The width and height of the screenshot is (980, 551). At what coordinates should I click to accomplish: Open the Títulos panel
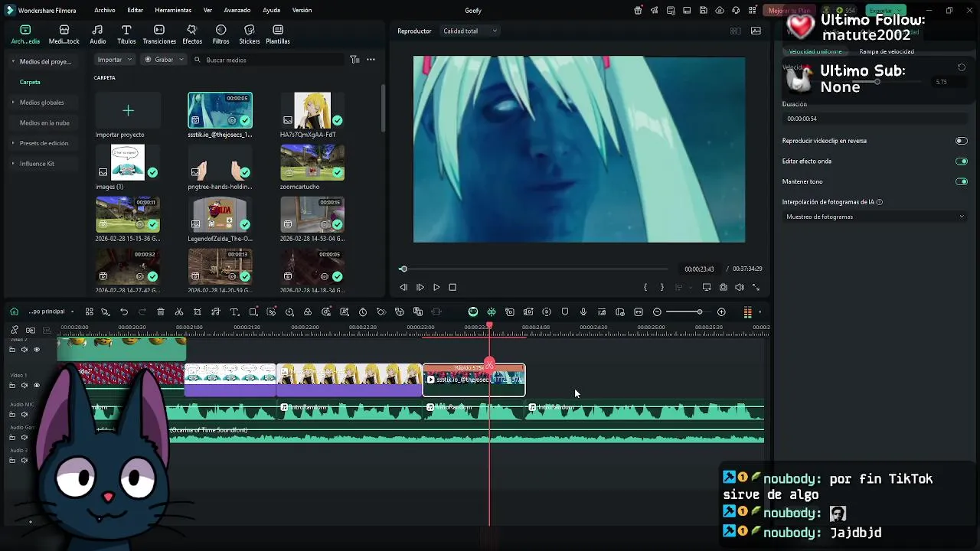126,34
